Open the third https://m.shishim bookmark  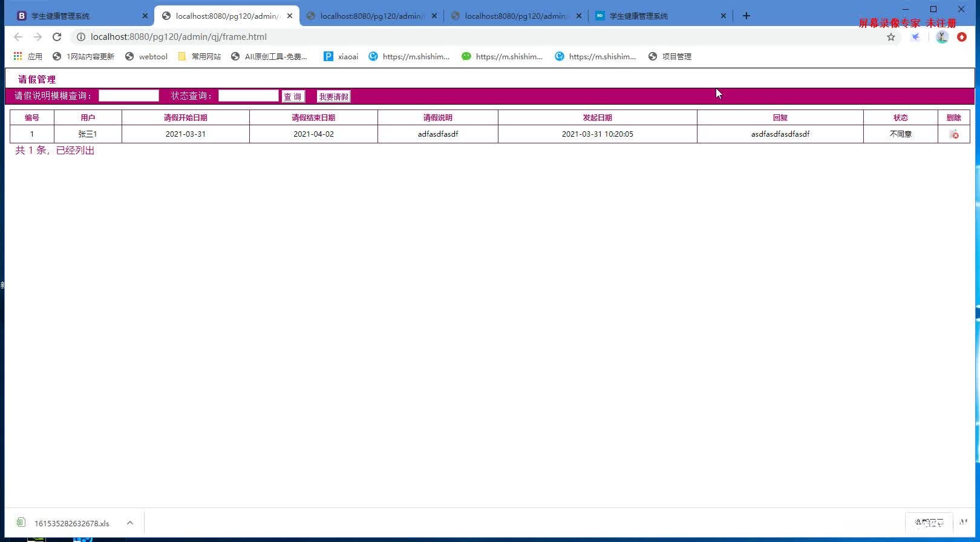pyautogui.click(x=596, y=56)
